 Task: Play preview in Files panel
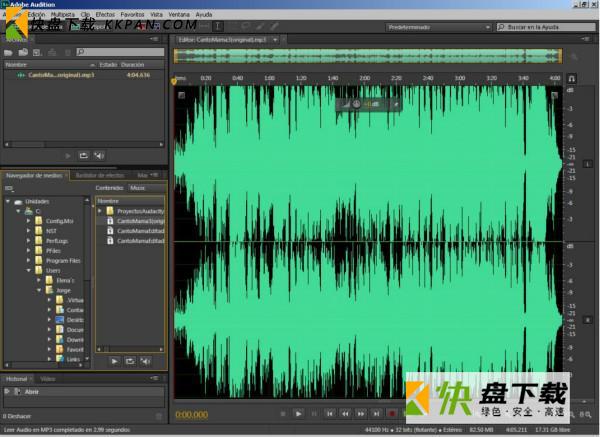[x=68, y=156]
